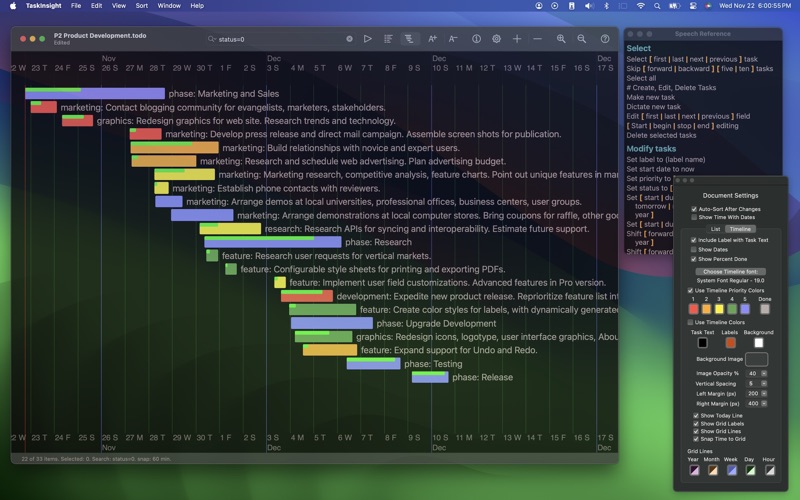Open document settings gear

tap(496, 39)
